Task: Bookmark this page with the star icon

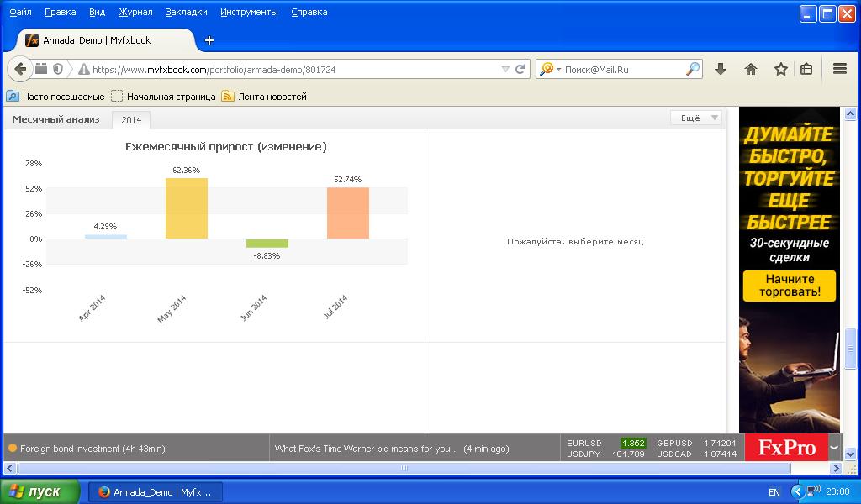Action: 780,69
